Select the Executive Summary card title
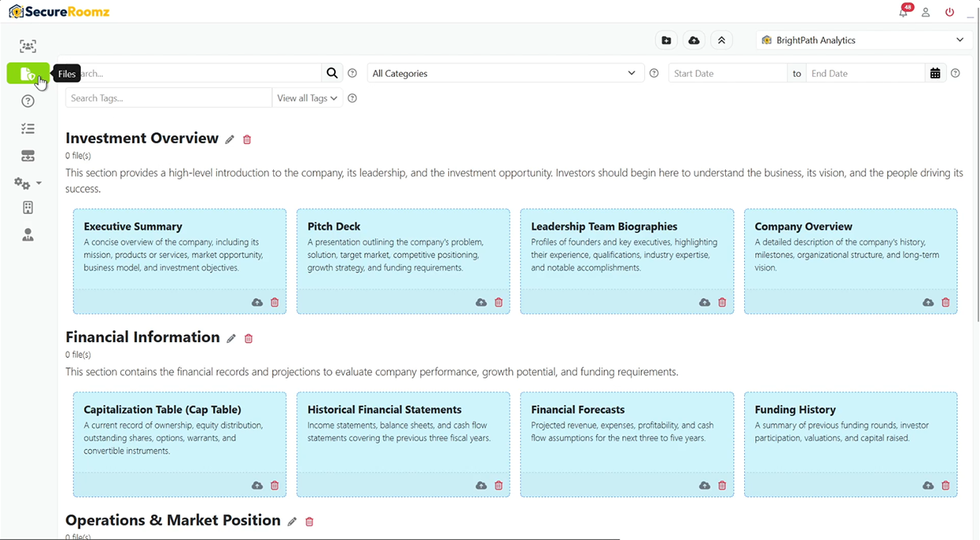Image resolution: width=980 pixels, height=540 pixels. 133,226
